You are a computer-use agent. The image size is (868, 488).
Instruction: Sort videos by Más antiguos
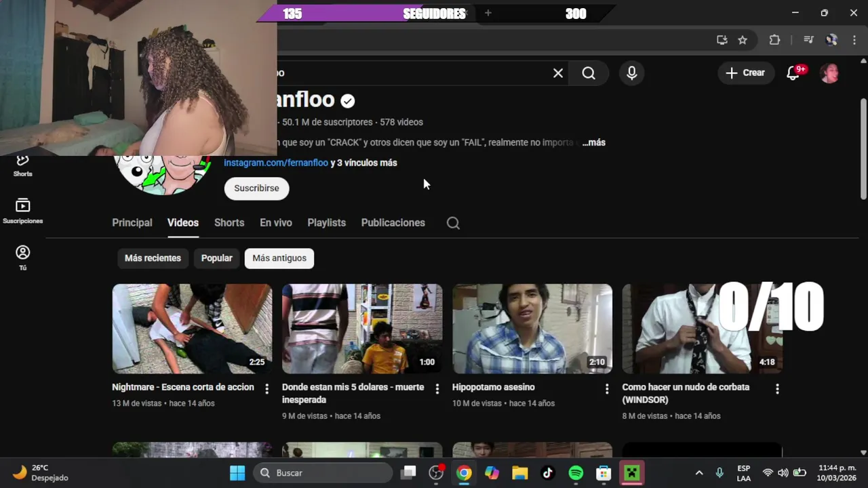click(x=279, y=258)
